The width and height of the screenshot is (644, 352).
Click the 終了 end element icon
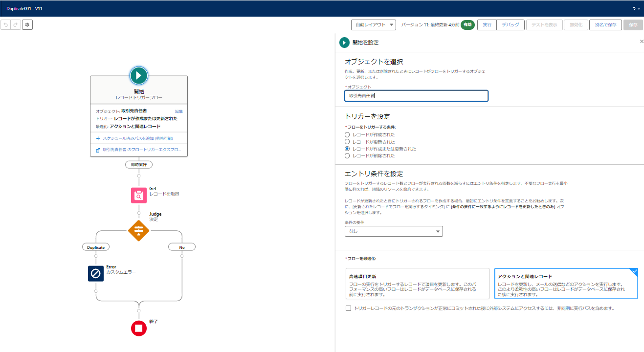(139, 328)
